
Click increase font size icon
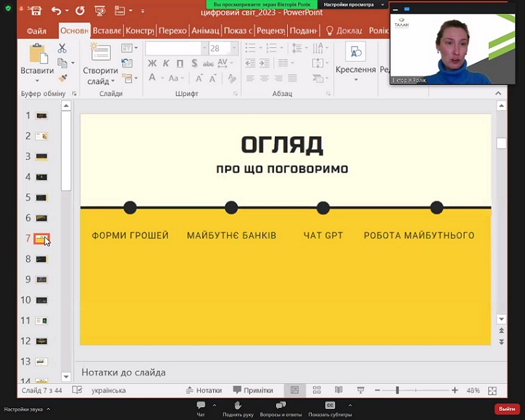pyautogui.click(x=199, y=78)
